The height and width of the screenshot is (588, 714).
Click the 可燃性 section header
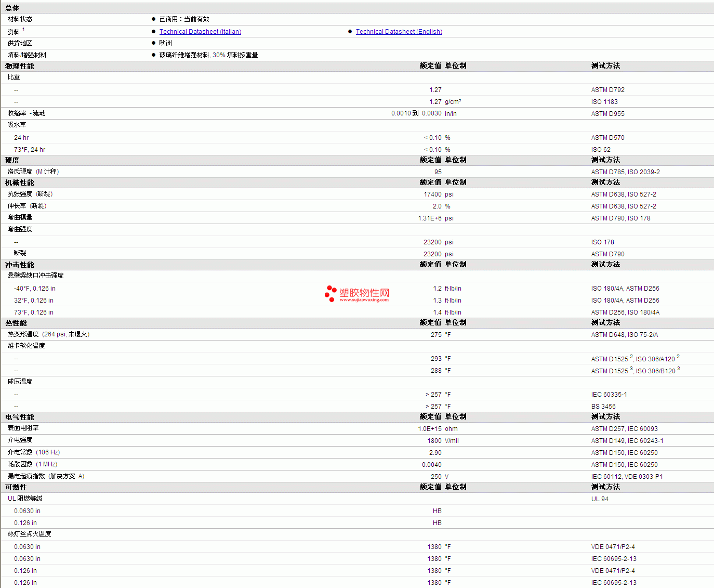pyautogui.click(x=16, y=487)
